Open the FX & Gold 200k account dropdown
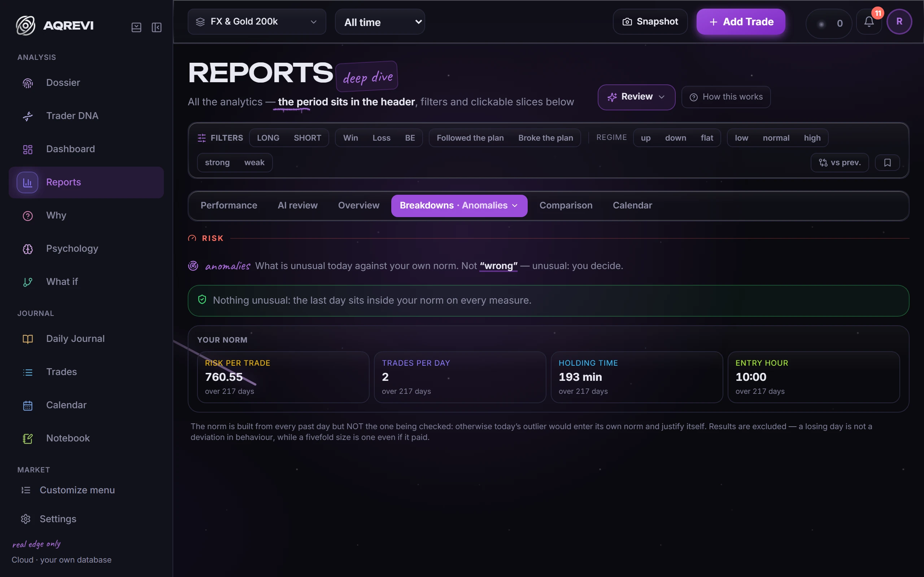Image resolution: width=924 pixels, height=577 pixels. pos(257,22)
